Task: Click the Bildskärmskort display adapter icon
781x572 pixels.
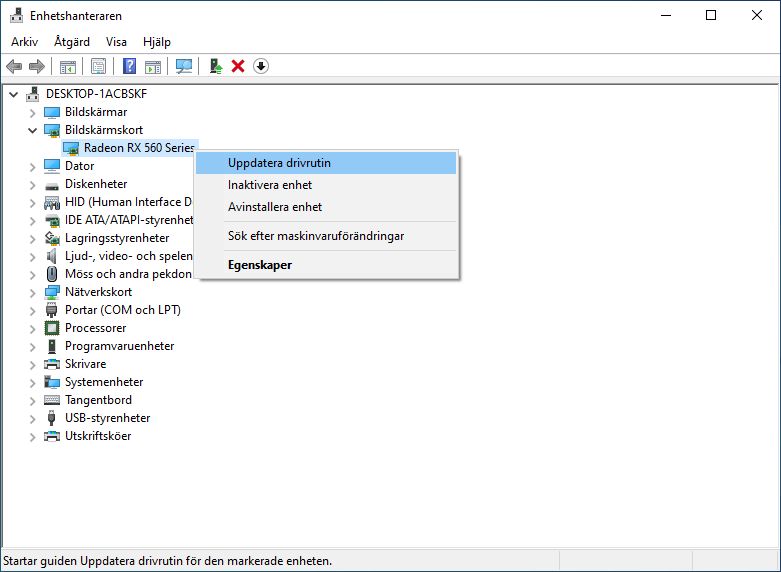Action: (x=52, y=130)
